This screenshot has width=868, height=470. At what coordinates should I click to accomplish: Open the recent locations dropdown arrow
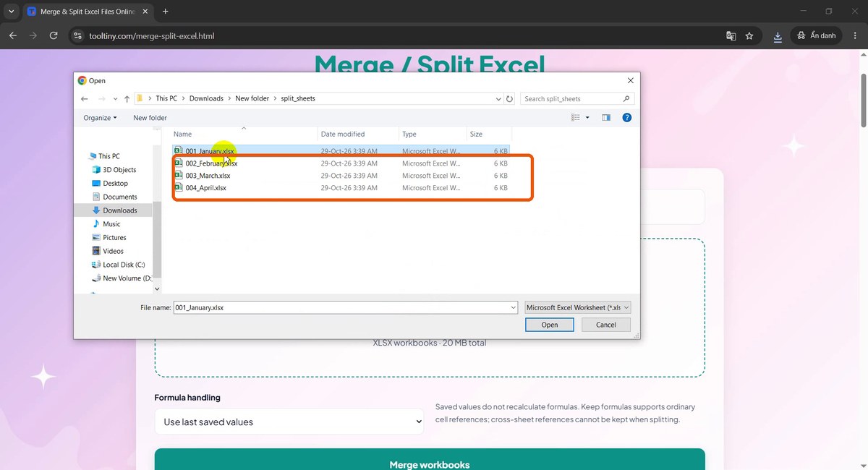[x=114, y=99]
